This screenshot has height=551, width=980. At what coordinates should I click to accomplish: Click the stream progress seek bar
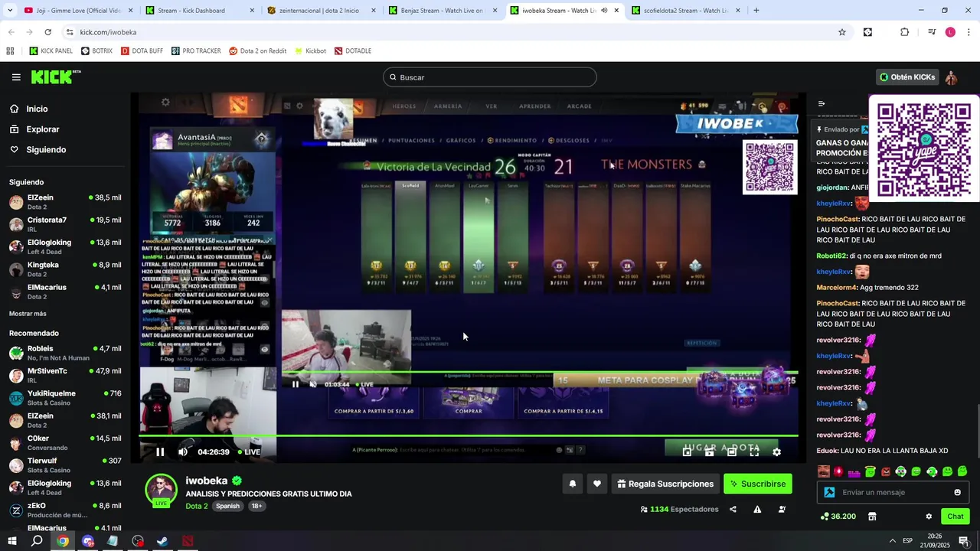pos(468,436)
